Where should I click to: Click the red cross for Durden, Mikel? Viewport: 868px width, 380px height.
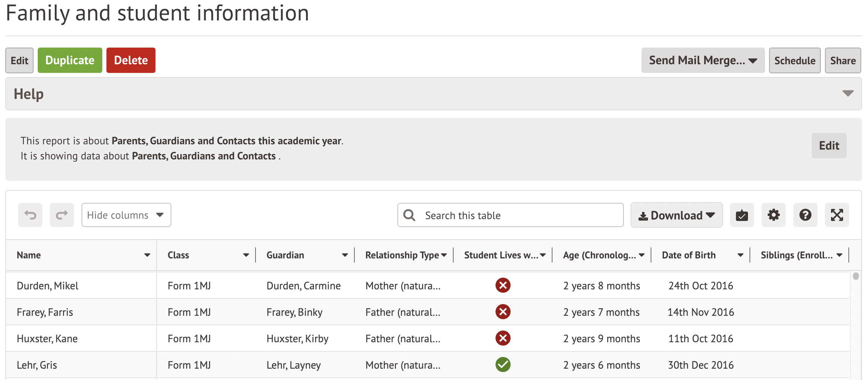pos(503,285)
